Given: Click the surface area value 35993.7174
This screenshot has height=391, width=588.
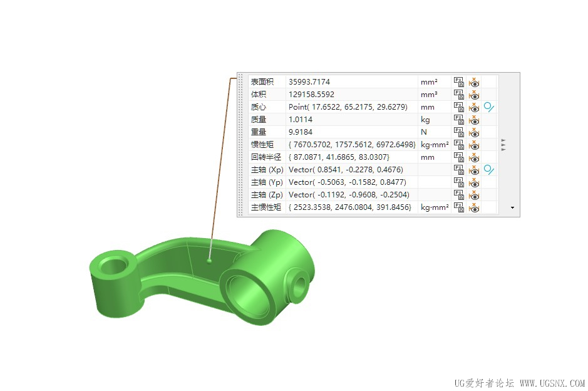Looking at the screenshot, I should (x=309, y=82).
